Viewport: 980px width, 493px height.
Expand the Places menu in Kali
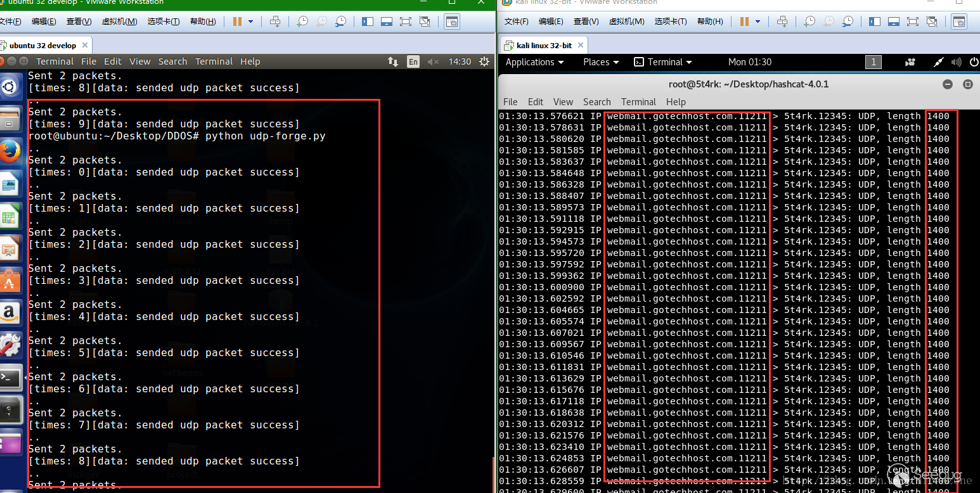coord(601,62)
